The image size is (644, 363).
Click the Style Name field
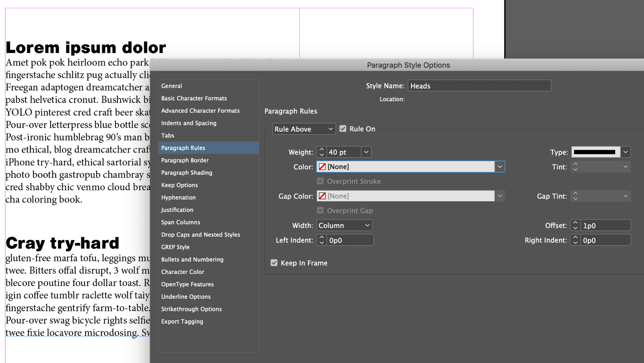point(479,86)
